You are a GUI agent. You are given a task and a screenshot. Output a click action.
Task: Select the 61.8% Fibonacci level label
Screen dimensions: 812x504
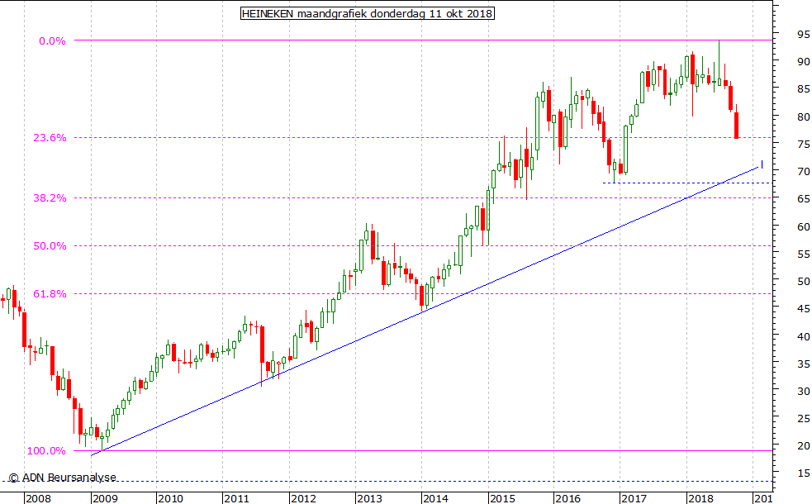pyautogui.click(x=50, y=294)
